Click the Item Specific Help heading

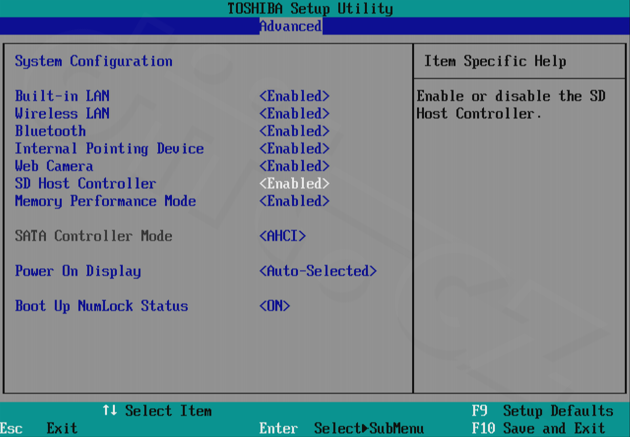495,61
